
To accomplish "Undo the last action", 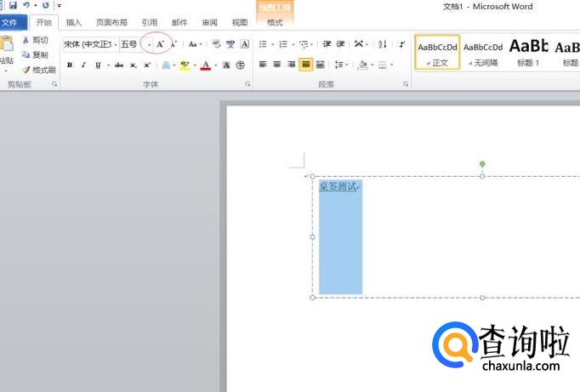I will click(26, 5).
